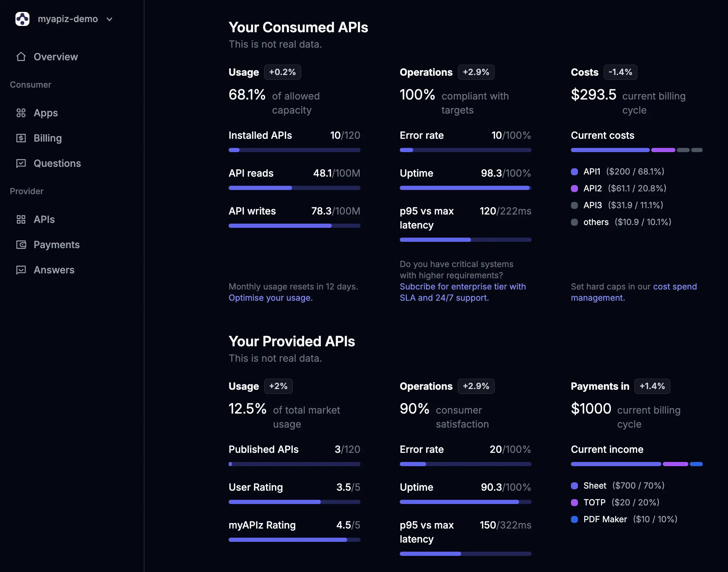Open the Payments page
Viewport: 728px width, 572px height.
coord(56,245)
